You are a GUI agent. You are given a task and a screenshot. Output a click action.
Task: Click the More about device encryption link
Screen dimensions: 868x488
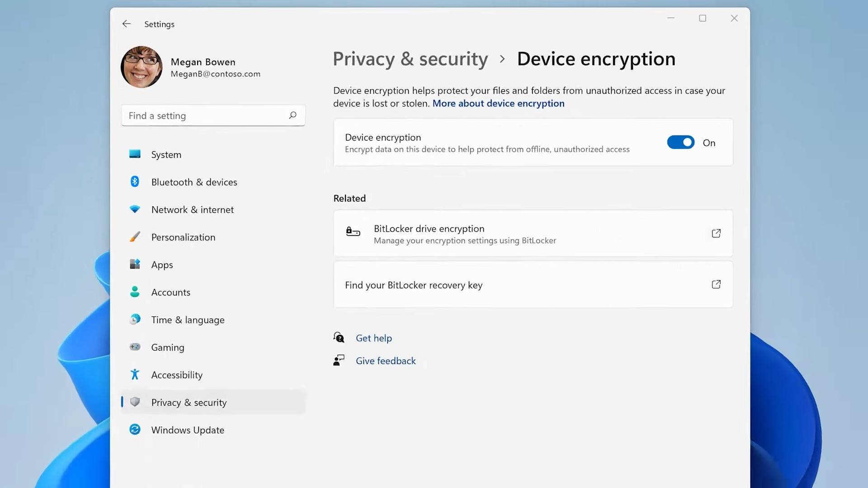[x=498, y=103]
